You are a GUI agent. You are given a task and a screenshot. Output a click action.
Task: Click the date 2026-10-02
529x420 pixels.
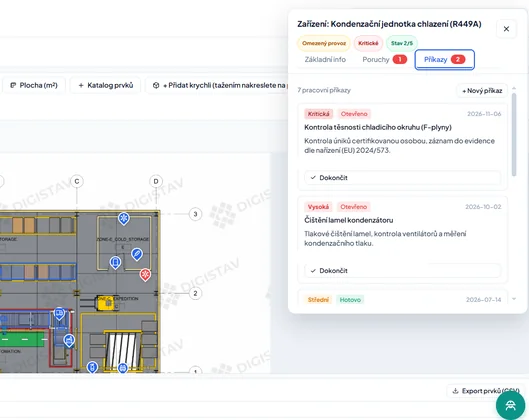click(x=483, y=207)
